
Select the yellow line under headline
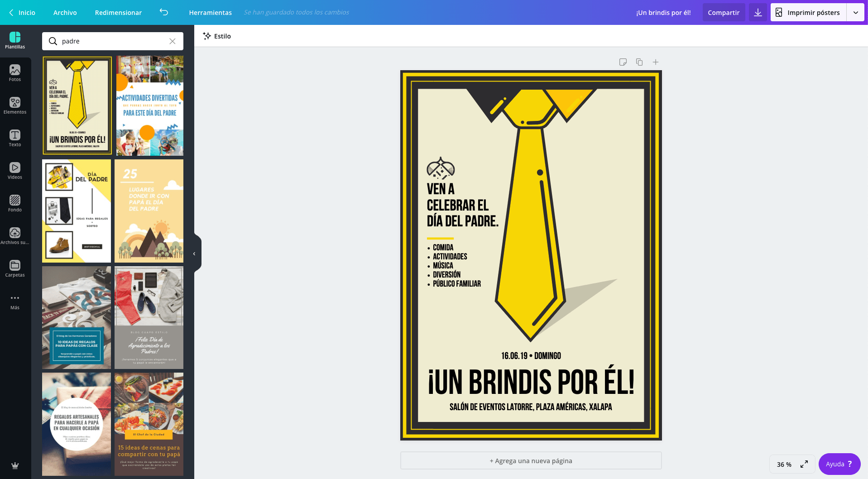[x=440, y=238]
